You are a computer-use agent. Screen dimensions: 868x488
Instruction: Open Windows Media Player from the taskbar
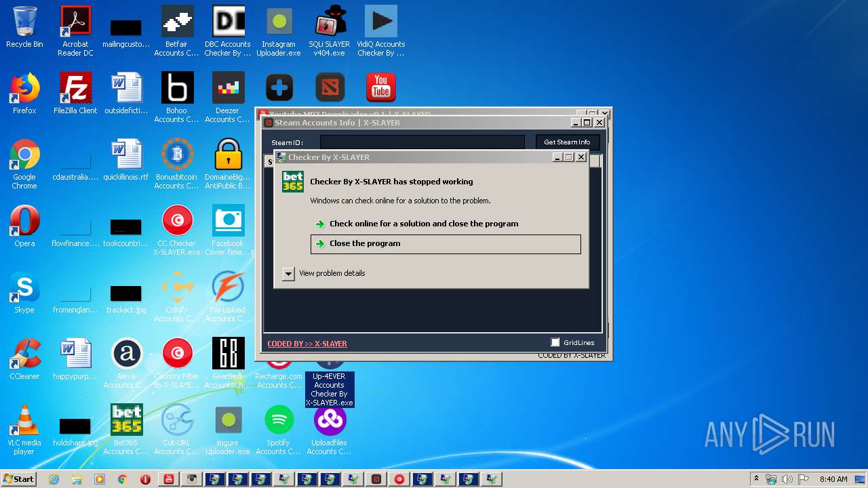100,479
